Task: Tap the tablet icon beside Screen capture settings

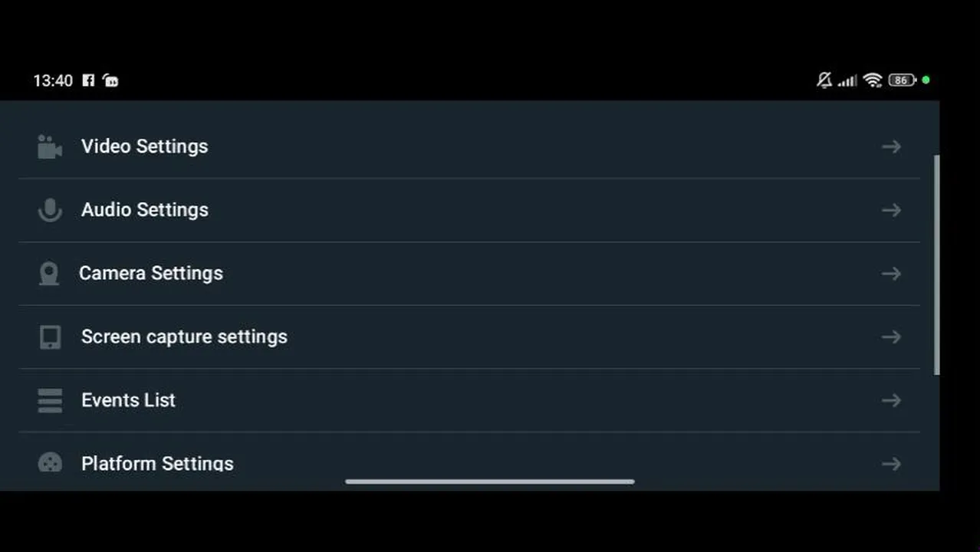Action: click(x=50, y=337)
